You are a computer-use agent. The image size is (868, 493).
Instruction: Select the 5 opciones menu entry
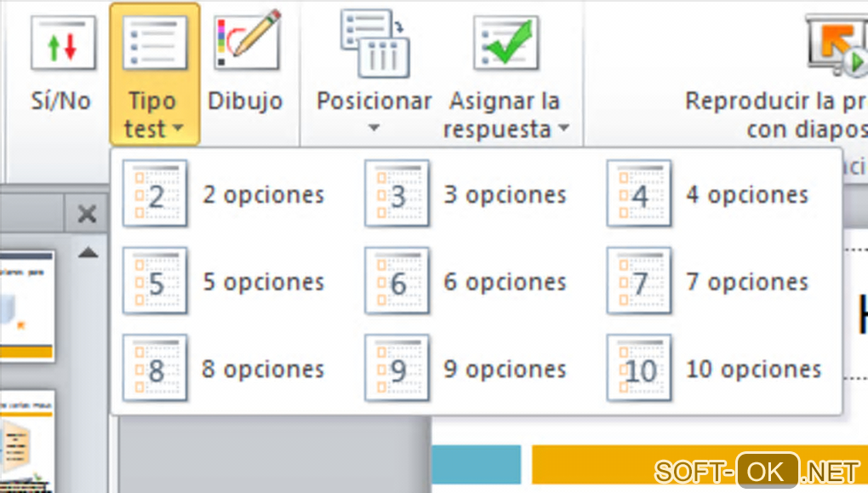262,282
